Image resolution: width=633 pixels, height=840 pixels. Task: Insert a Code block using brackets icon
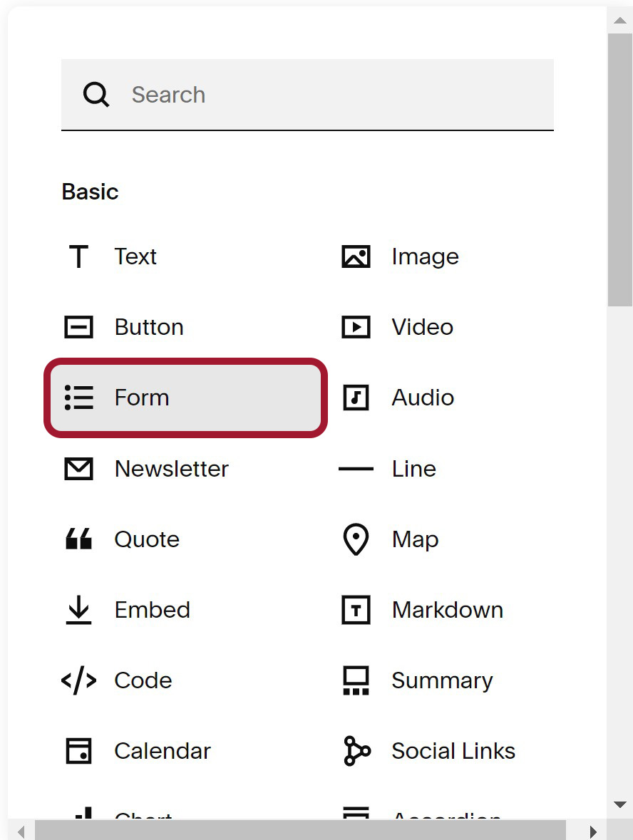[x=79, y=680]
